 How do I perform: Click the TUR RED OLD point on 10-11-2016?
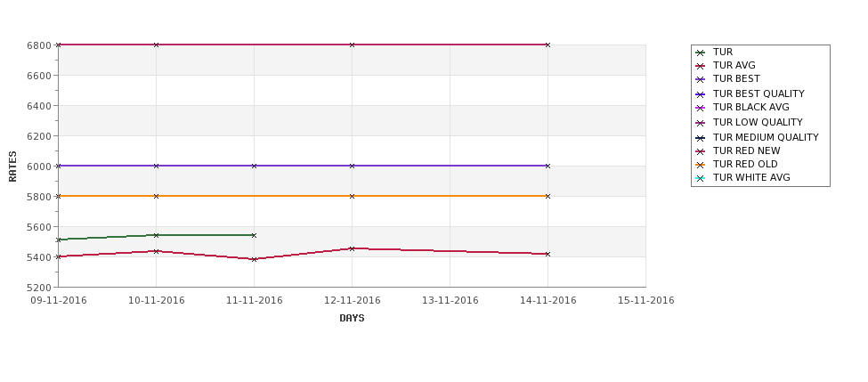point(156,196)
